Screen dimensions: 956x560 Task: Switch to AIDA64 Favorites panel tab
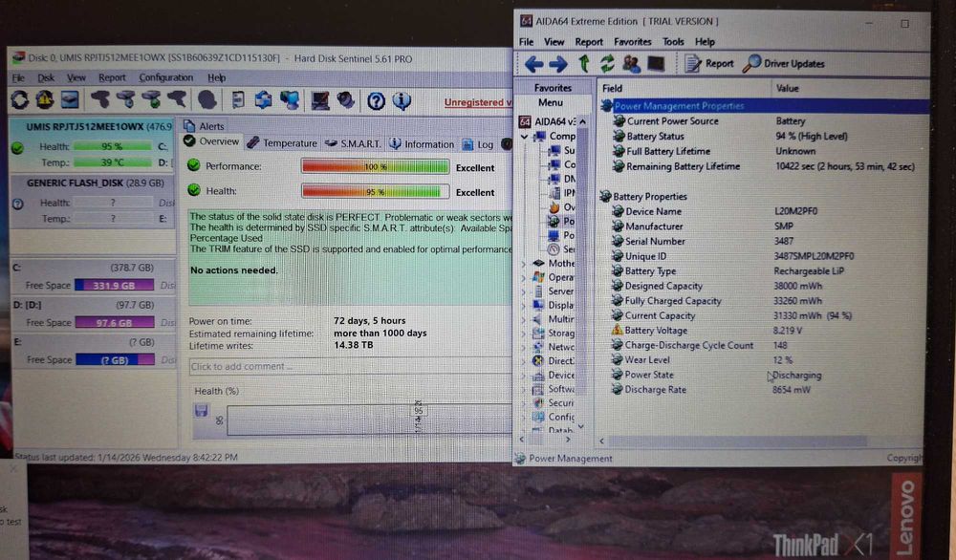pyautogui.click(x=553, y=88)
